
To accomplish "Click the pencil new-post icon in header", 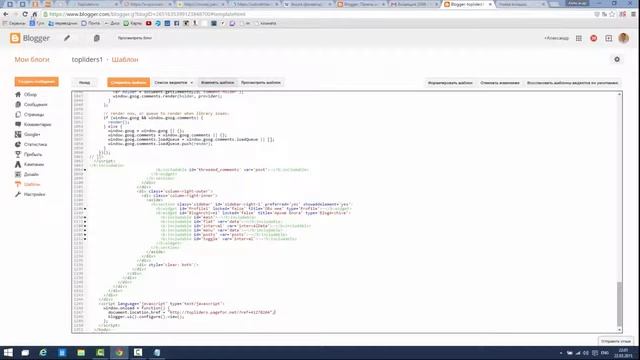I will pyautogui.click(x=67, y=38).
